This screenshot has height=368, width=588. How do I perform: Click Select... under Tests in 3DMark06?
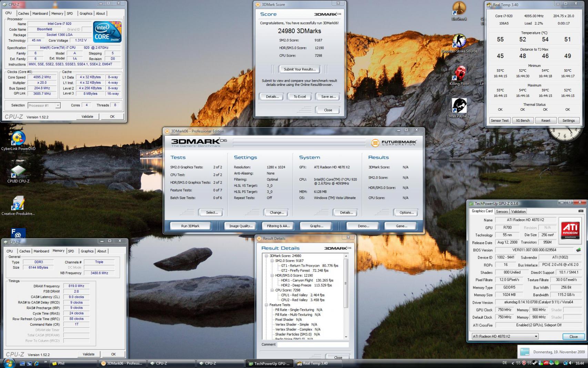pos(212,212)
